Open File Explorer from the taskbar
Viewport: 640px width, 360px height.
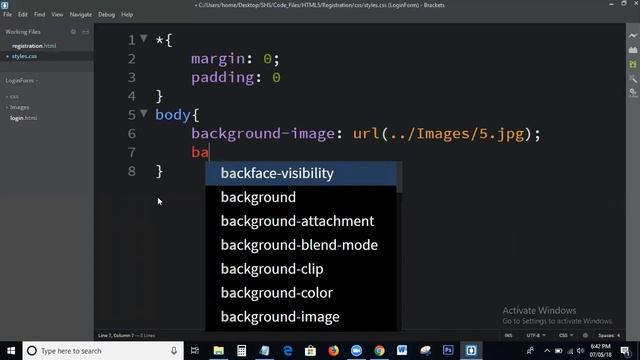[219, 351]
